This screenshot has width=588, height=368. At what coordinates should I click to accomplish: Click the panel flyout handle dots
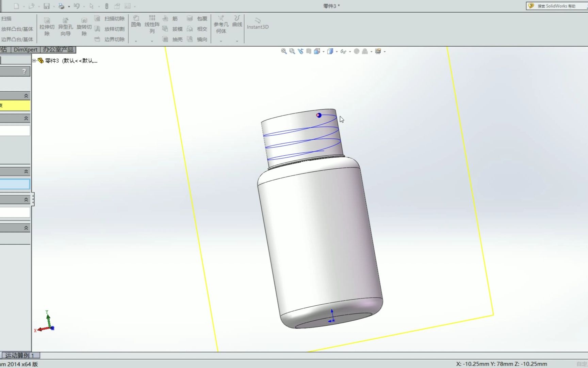33,199
